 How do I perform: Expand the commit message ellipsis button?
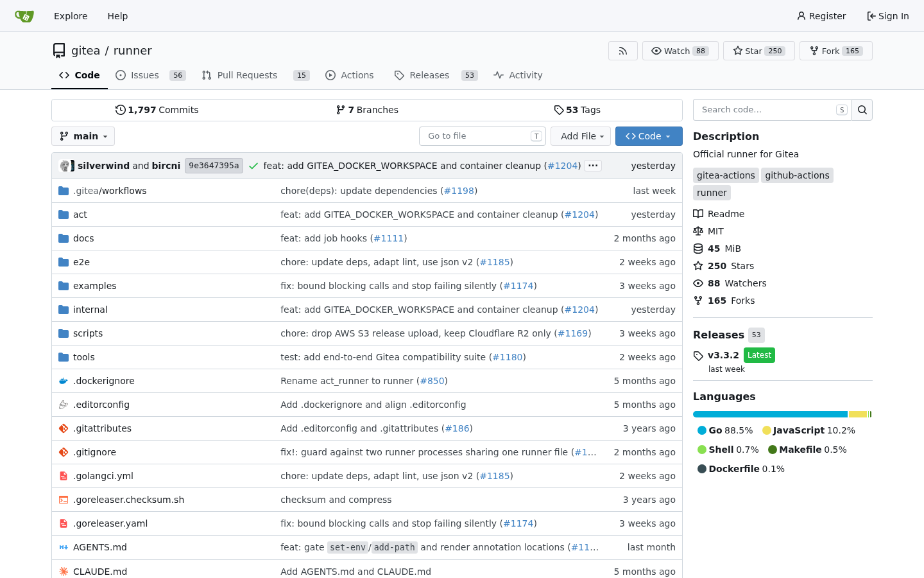[x=593, y=166]
